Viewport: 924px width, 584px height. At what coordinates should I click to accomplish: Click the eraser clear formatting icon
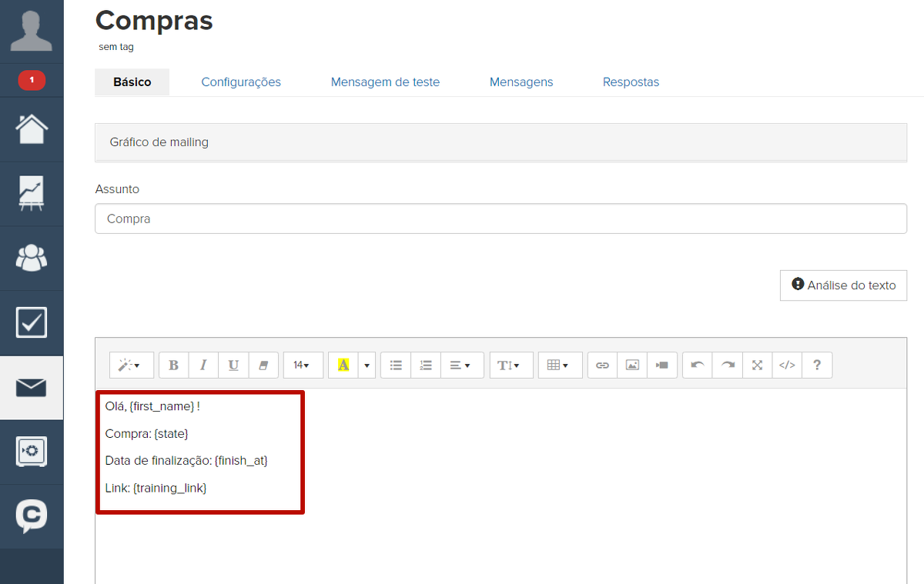(263, 365)
